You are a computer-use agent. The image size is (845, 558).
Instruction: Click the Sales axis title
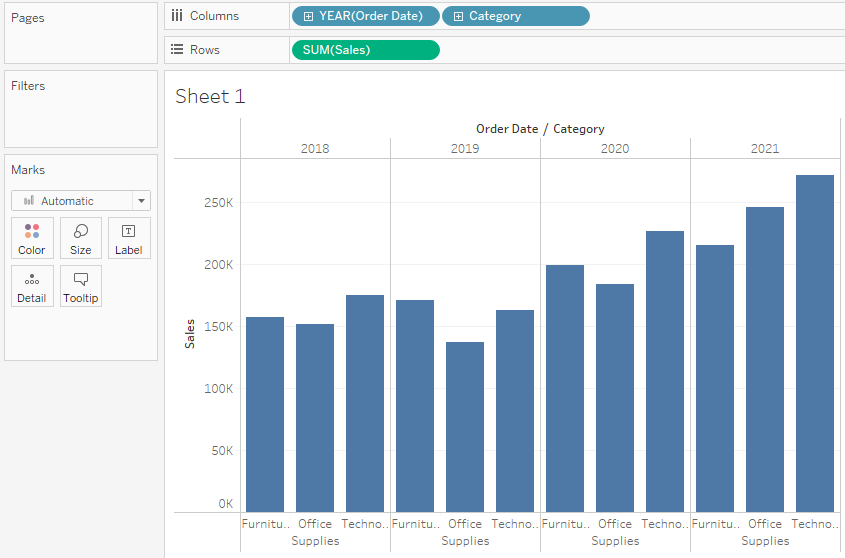coord(190,334)
